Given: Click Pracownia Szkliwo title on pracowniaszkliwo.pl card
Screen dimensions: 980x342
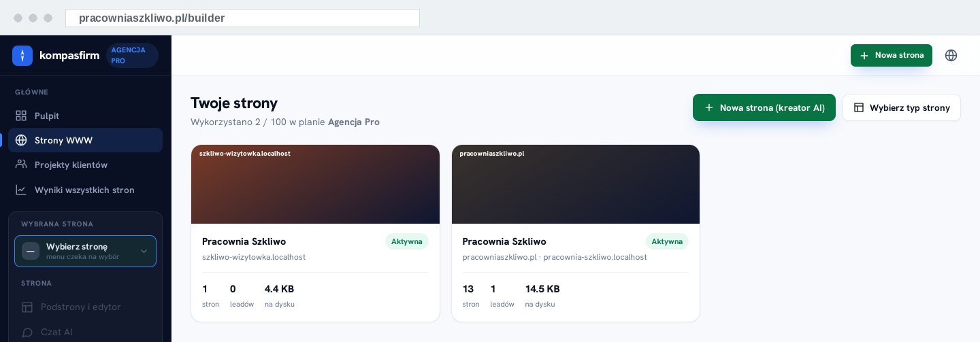Looking at the screenshot, I should click(504, 241).
